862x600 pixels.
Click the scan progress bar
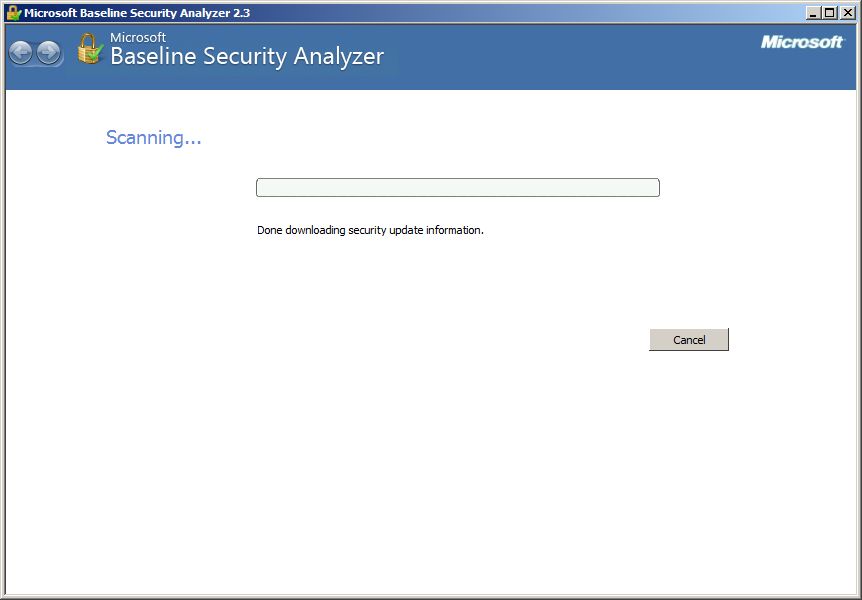point(458,188)
